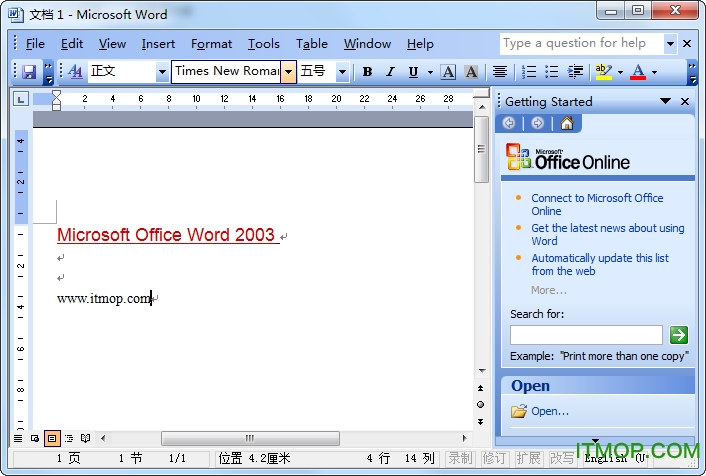
Task: Open the View menu
Action: 113,44
